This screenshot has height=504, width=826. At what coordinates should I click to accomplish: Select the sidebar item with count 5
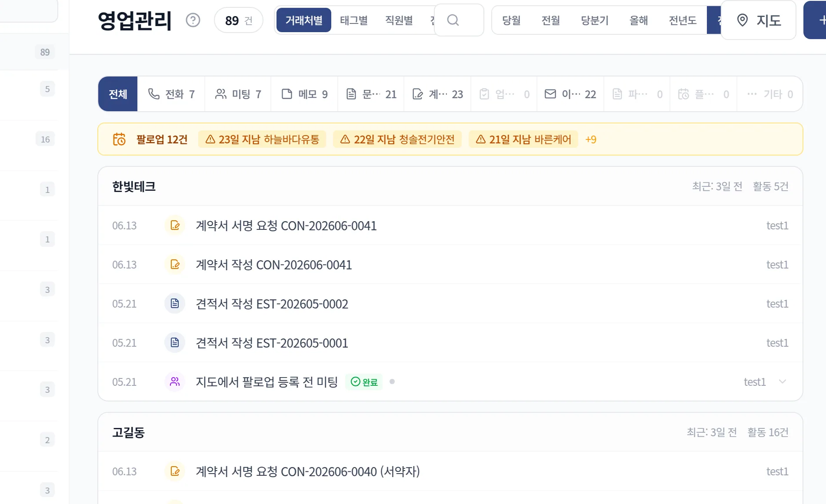(29, 89)
